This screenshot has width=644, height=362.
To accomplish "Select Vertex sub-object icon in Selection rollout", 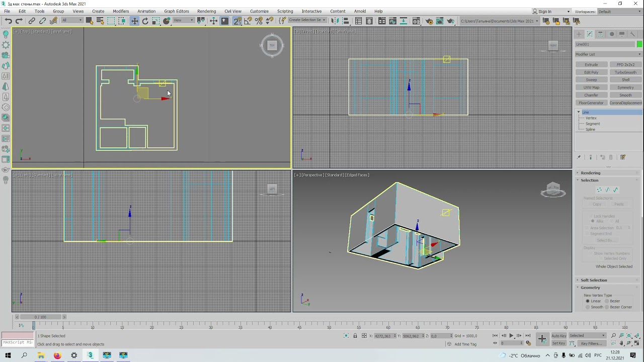I will tap(599, 190).
